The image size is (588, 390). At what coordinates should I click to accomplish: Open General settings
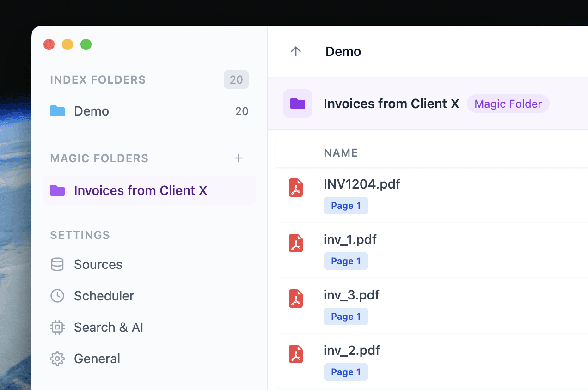pos(149,359)
